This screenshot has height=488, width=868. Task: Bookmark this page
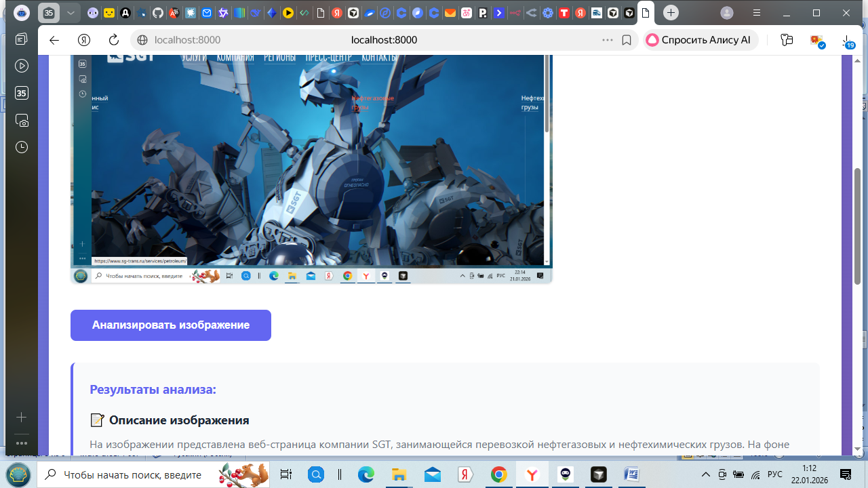click(x=627, y=40)
